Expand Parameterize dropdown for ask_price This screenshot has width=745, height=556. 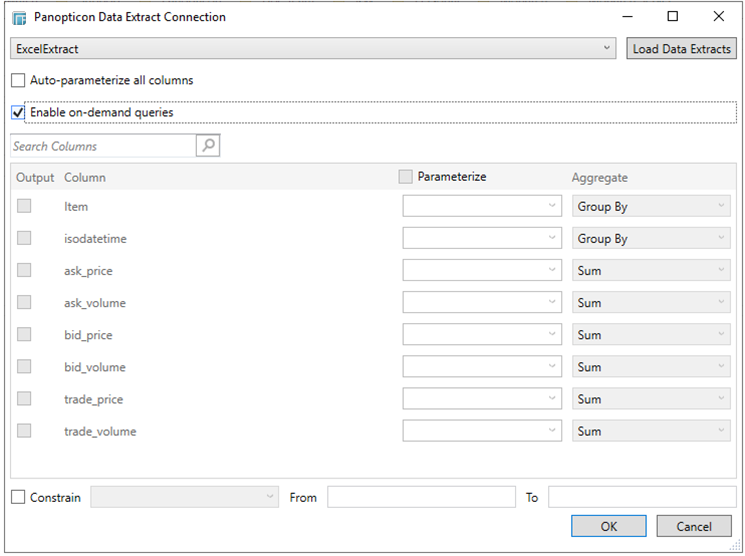pyautogui.click(x=481, y=271)
